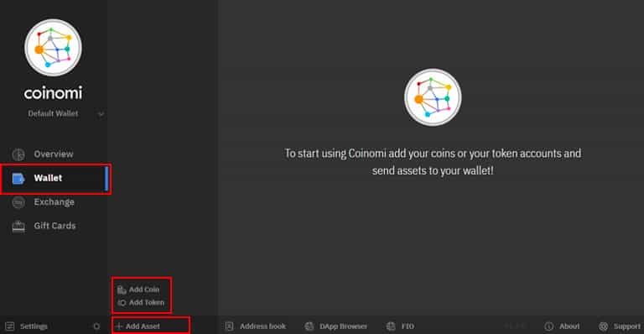Viewport: 644px width, 334px height.
Task: Click the Add Token icon
Action: click(x=122, y=303)
